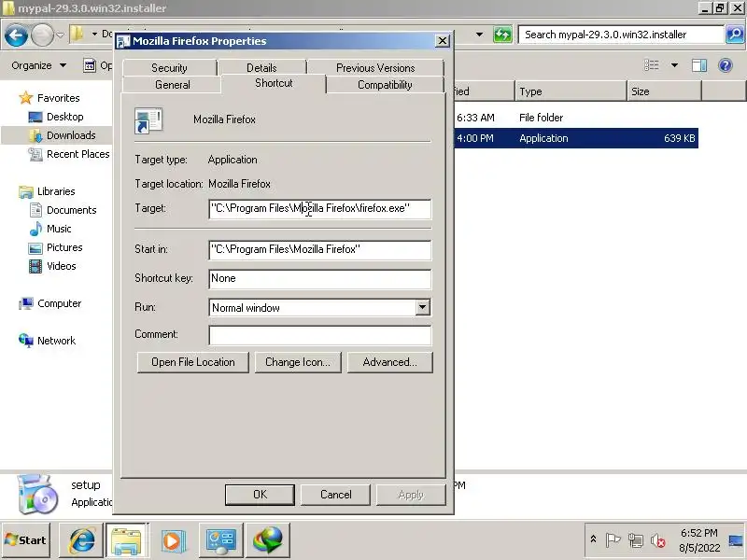Click the Open toolbar icon
Screen dimensions: 747x560
[x=90, y=65]
